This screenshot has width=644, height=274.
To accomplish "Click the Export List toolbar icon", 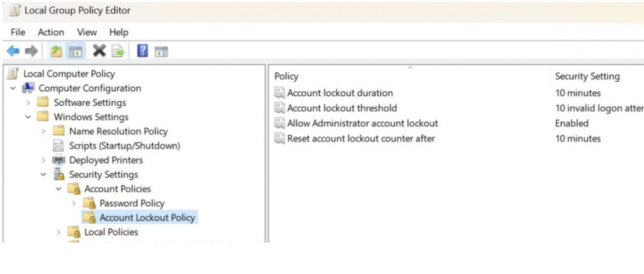I will click(x=118, y=51).
